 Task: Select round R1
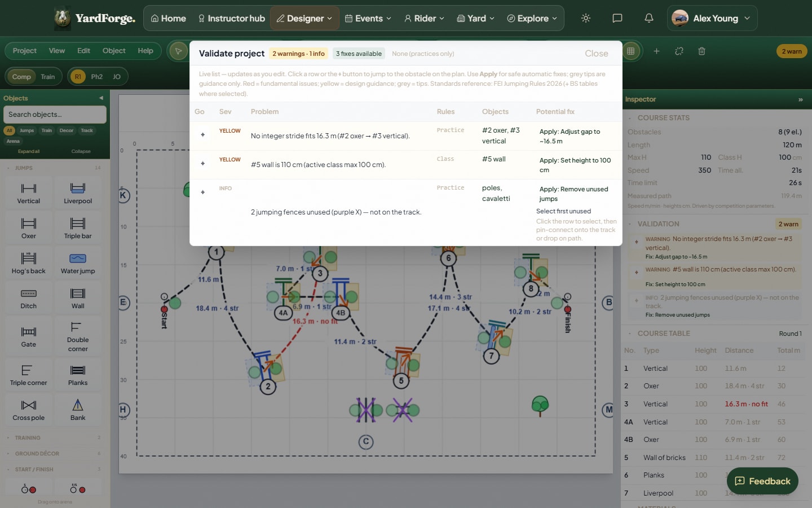(78, 77)
